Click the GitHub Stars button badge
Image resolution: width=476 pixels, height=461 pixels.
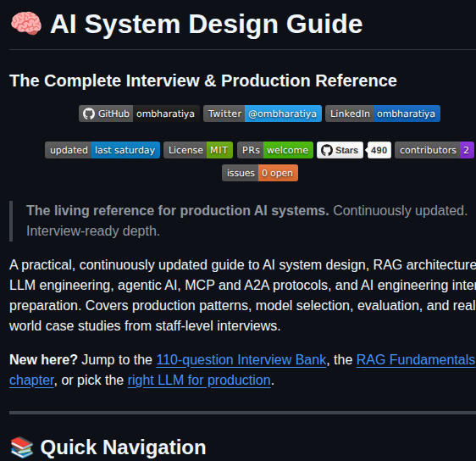(x=340, y=150)
